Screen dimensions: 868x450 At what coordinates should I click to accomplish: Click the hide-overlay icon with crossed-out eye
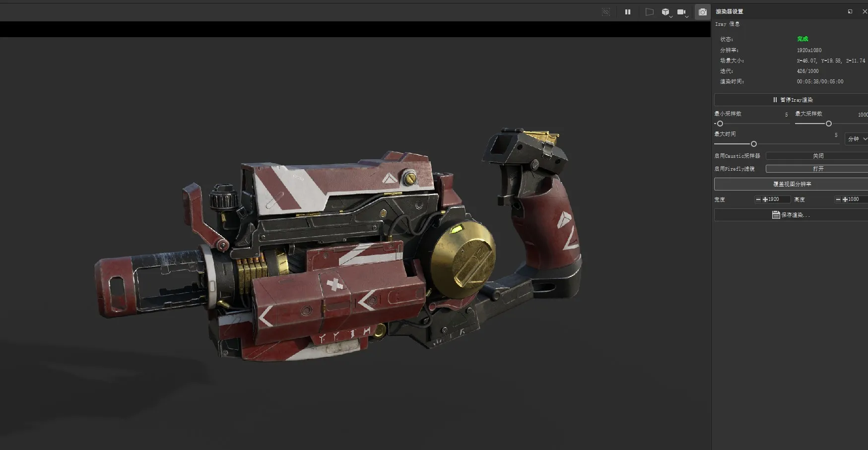click(606, 12)
